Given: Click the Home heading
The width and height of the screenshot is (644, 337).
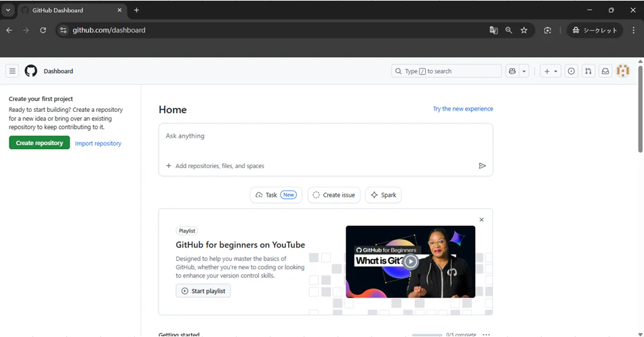Looking at the screenshot, I should pos(172,110).
